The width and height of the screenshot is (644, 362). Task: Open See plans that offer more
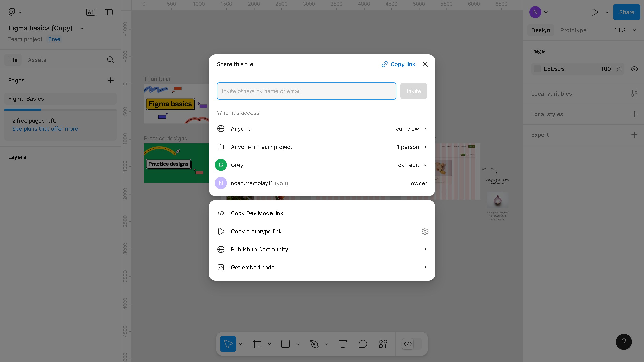(x=45, y=129)
